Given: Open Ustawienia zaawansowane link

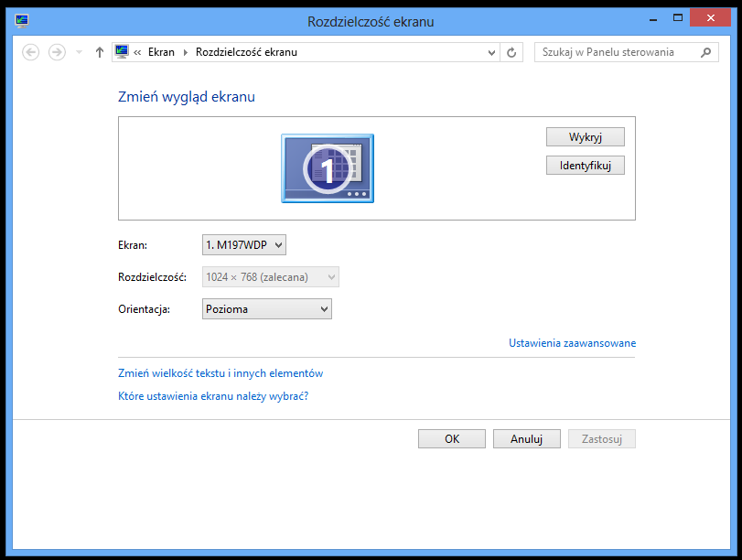Looking at the screenshot, I should (572, 342).
